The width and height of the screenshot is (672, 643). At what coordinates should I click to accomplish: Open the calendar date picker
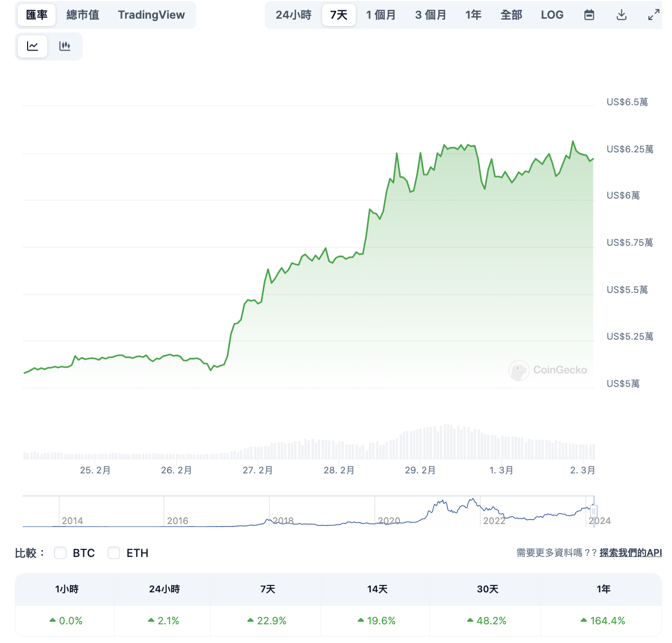(x=589, y=15)
